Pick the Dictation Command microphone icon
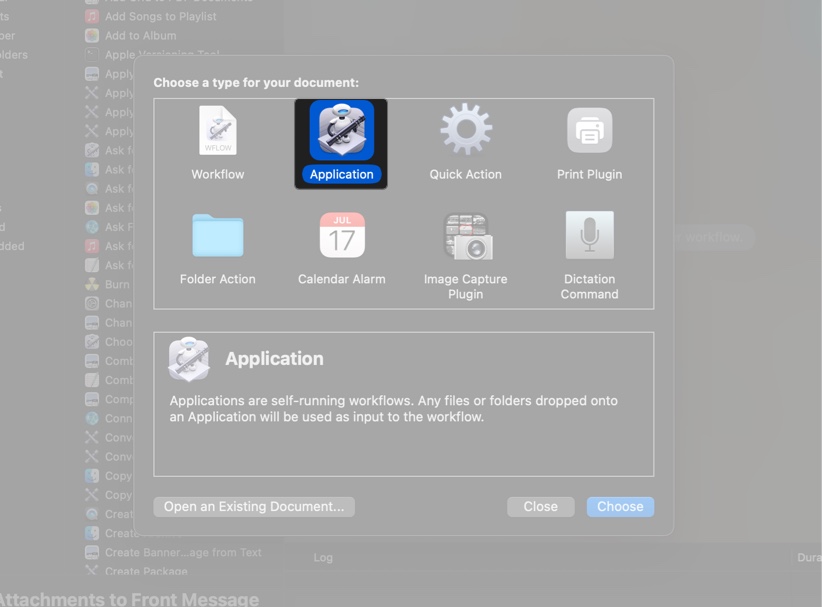The image size is (822, 607). [x=589, y=235]
